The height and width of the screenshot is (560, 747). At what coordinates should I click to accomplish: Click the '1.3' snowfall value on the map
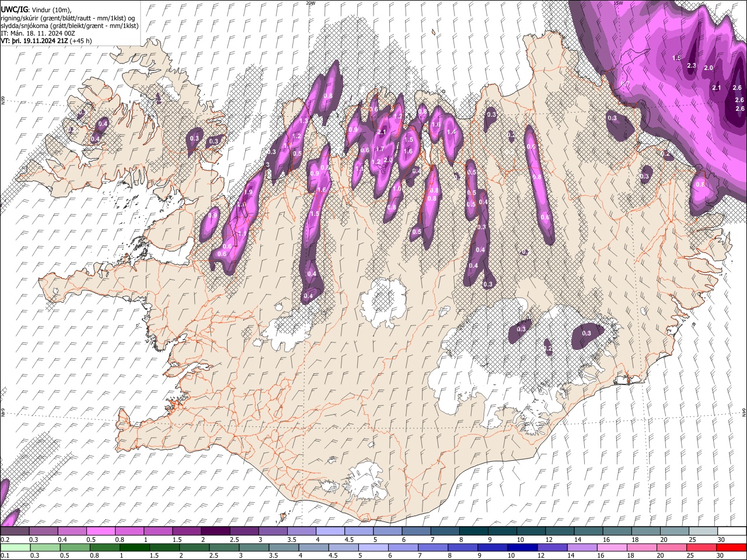coord(303,121)
